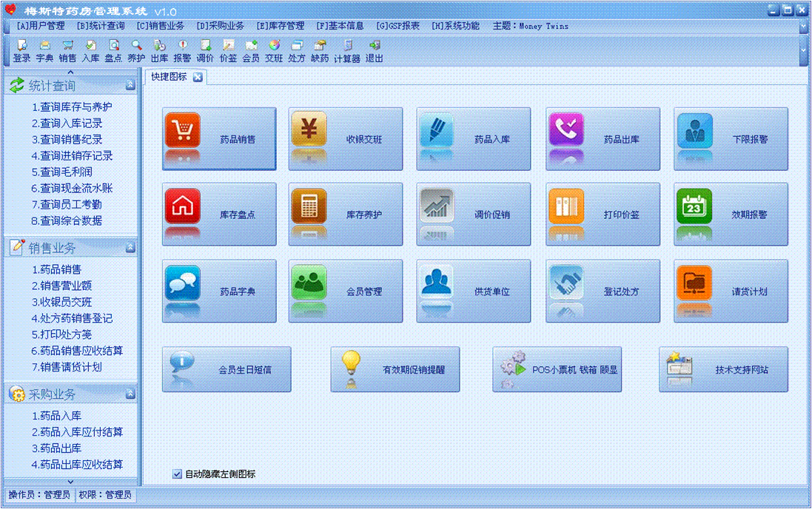Click the 计算器 toolbar icon
The height and width of the screenshot is (509, 812).
[346, 51]
